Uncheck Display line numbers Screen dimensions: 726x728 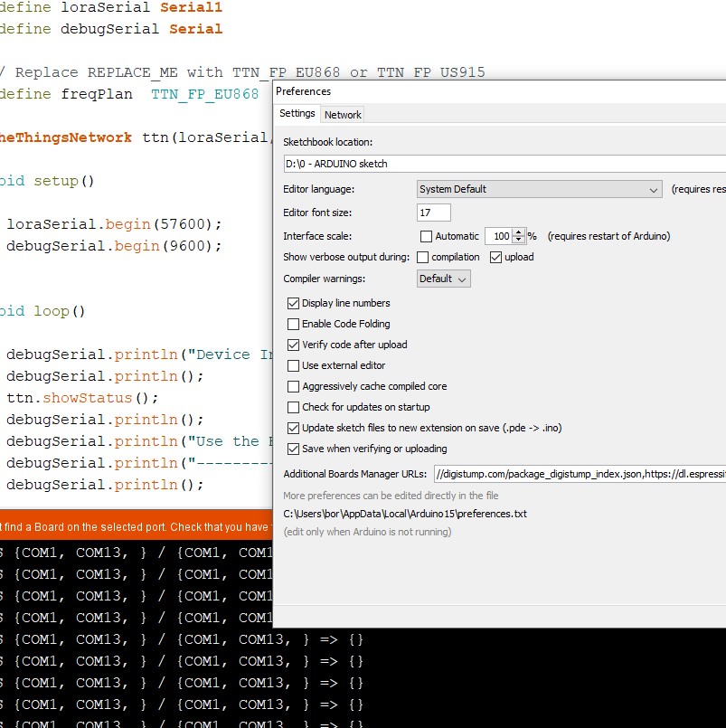coord(293,303)
